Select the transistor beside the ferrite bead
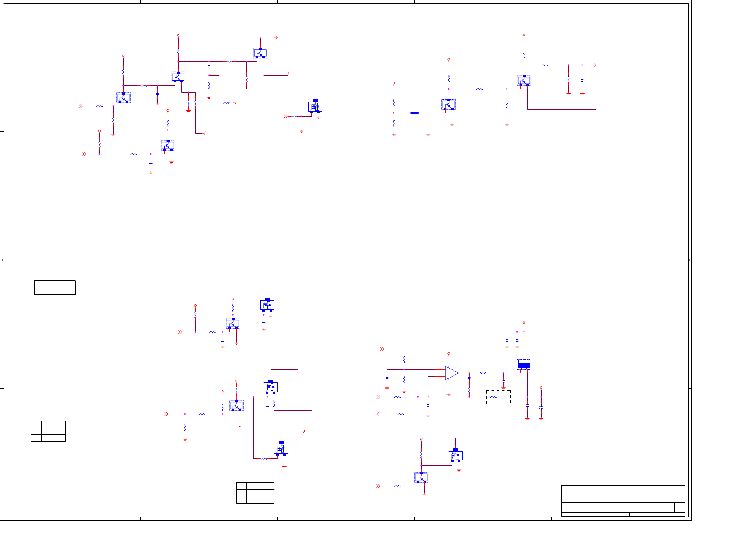 (x=449, y=104)
